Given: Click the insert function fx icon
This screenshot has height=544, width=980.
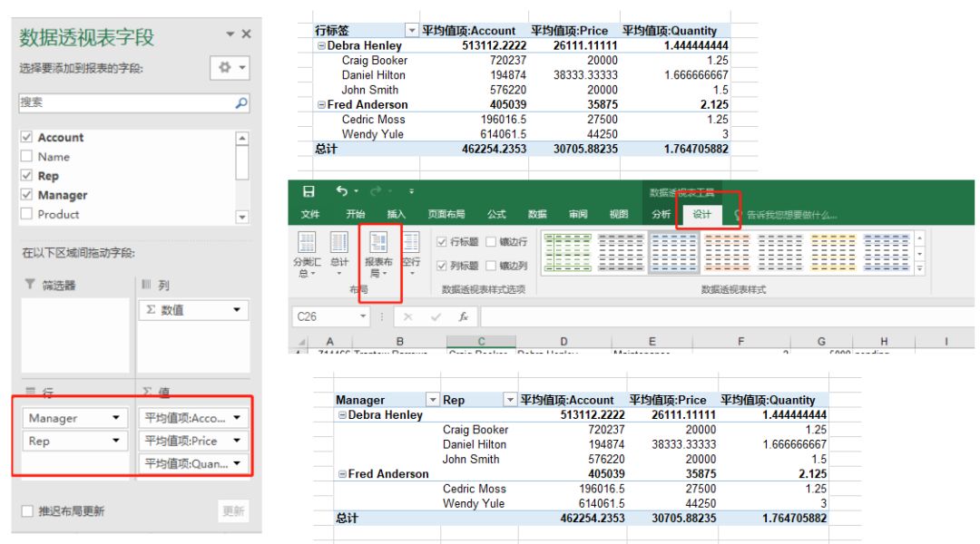Looking at the screenshot, I should point(464,316).
